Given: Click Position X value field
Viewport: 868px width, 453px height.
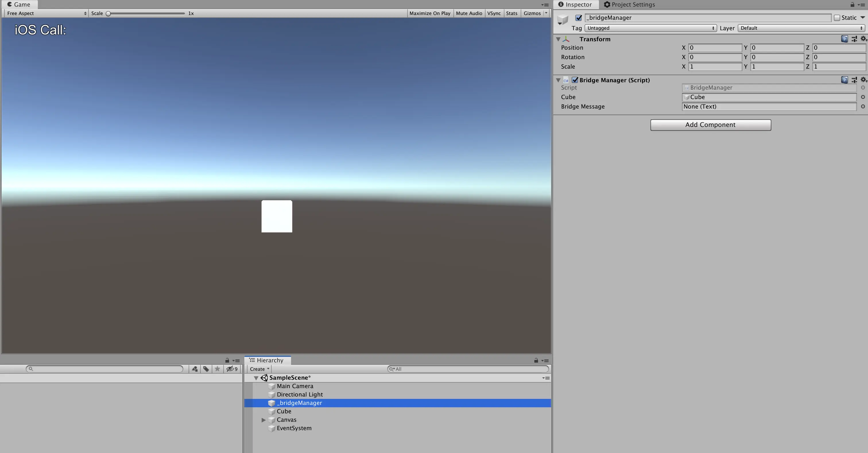Looking at the screenshot, I should click(x=715, y=48).
